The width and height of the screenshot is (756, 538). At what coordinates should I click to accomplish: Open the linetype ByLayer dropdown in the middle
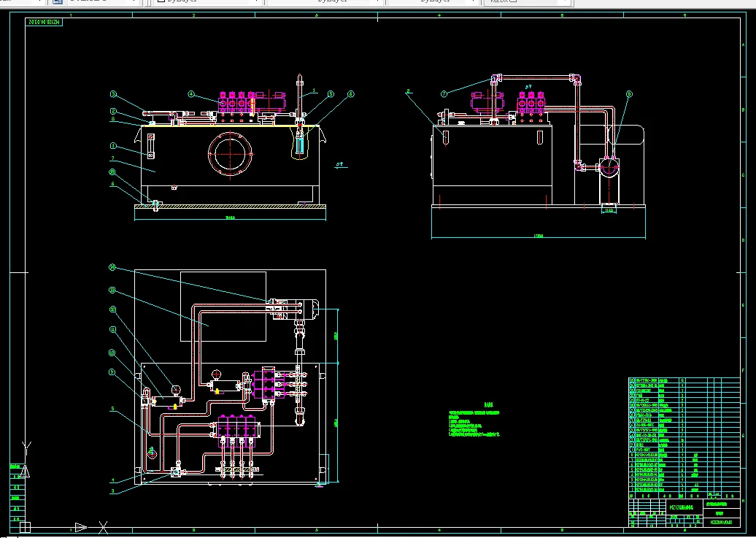(x=325, y=1)
